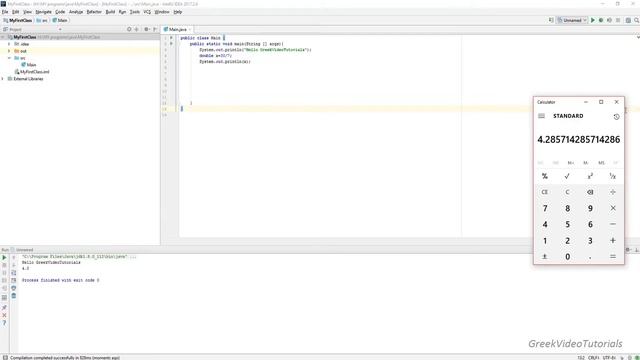This screenshot has width=640, height=360.
Task: Open Help from Run panel question icon
Action: [x=4, y=323]
